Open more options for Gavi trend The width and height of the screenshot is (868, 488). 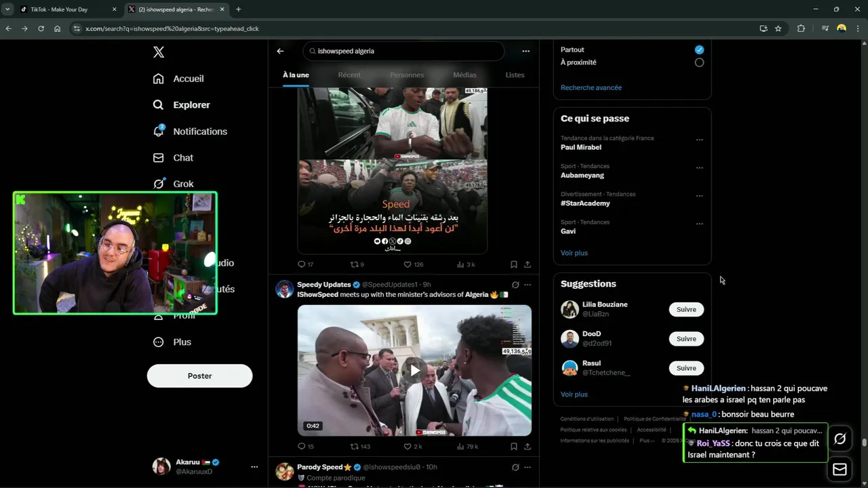click(x=699, y=224)
